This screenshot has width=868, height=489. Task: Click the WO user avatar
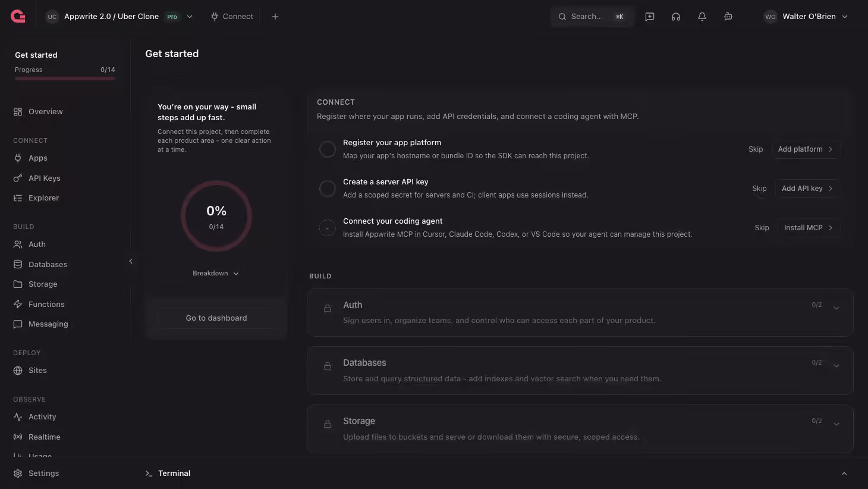click(770, 17)
